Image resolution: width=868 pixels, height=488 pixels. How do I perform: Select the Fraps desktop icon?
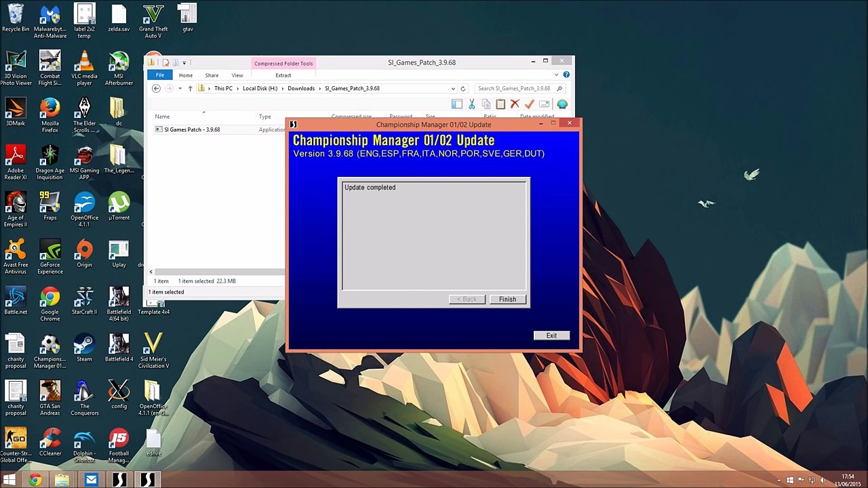(x=50, y=207)
